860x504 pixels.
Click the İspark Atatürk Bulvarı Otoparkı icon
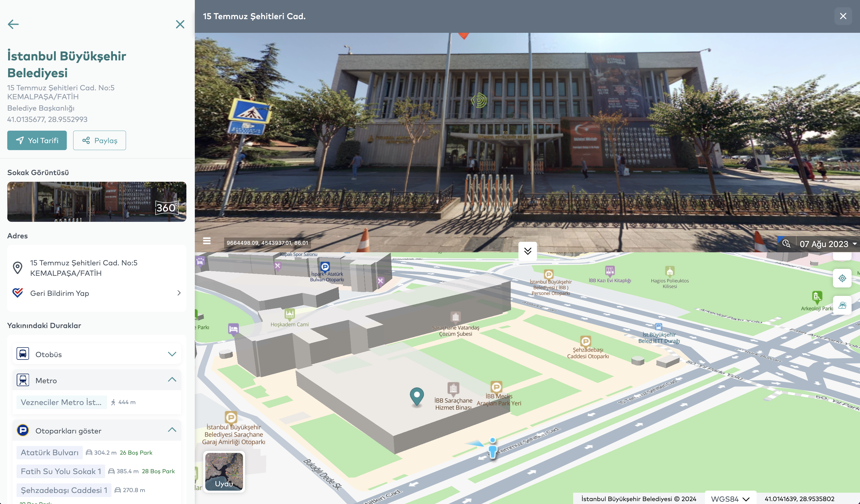pos(325,267)
